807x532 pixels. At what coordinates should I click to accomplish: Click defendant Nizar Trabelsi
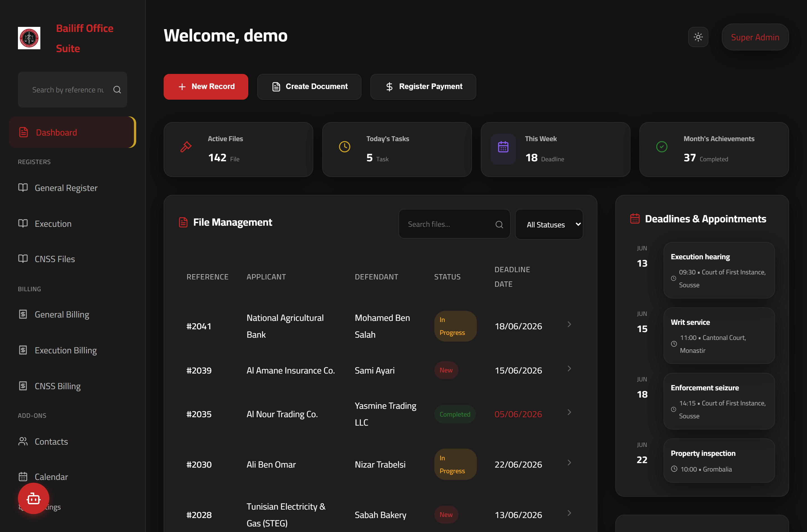380,465
